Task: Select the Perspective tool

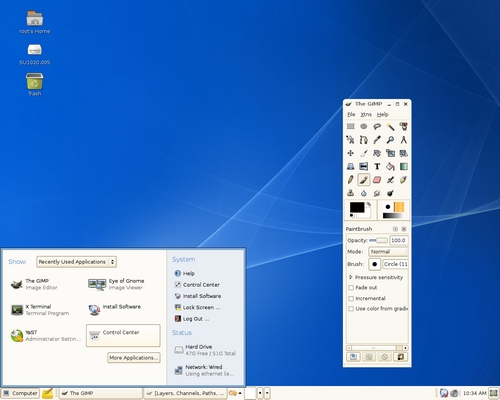Action: pos(350,166)
